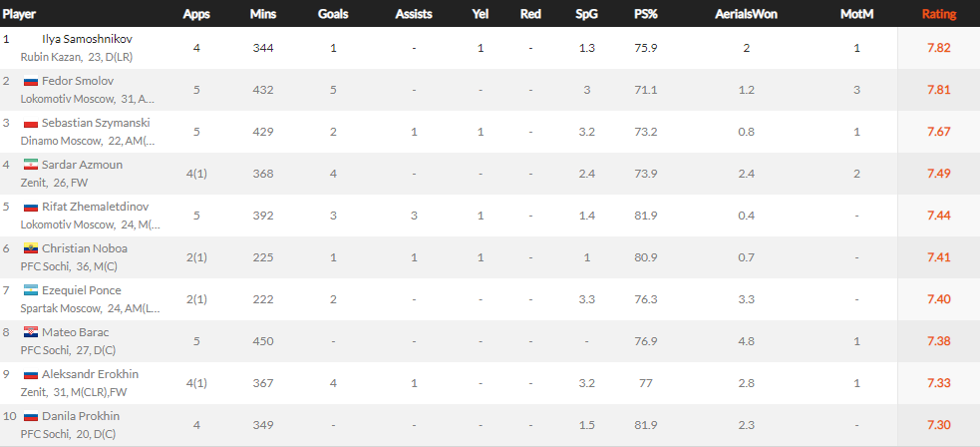Image resolution: width=980 pixels, height=447 pixels.
Task: Click Ecuador flag icon beside Christian Noboa
Action: click(30, 248)
